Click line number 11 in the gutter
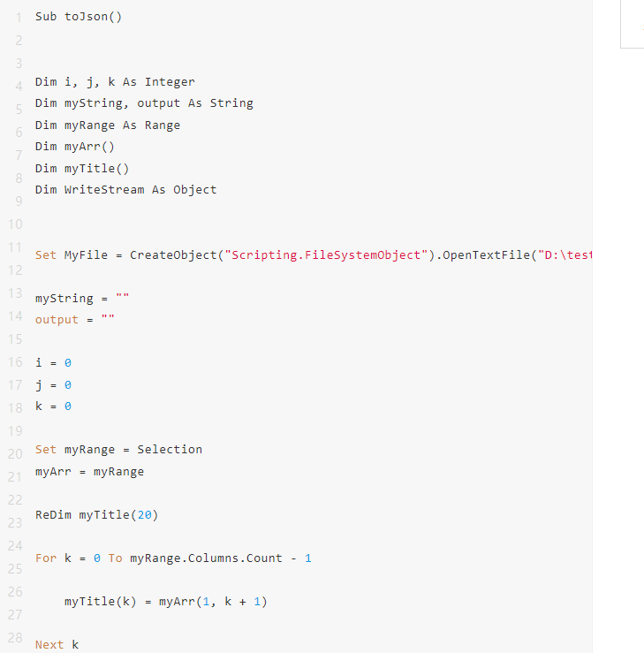 coord(15,247)
